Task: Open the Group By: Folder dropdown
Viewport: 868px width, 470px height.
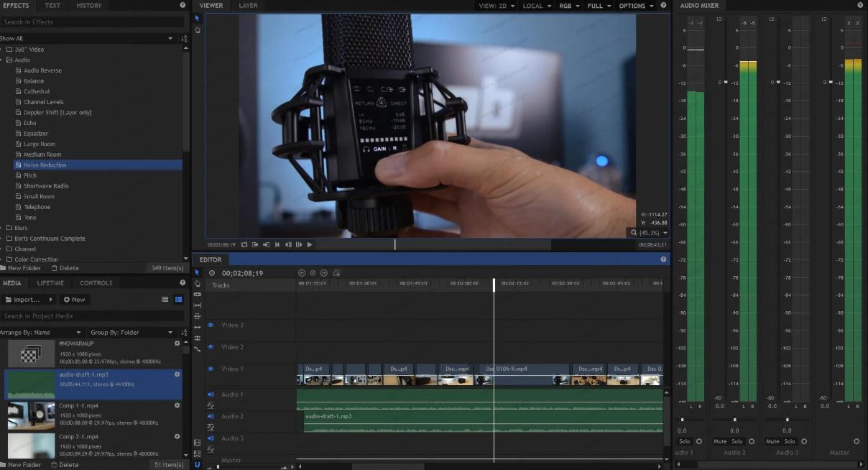Action: (132, 333)
